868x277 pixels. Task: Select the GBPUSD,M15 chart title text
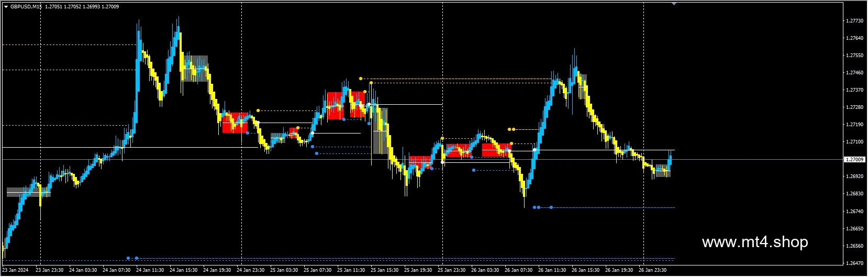point(26,7)
